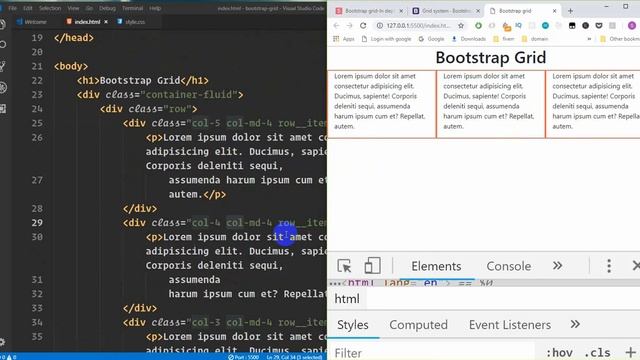The width and height of the screenshot is (640, 360).
Task: Switch to the Elements panel in DevTools
Action: pyautogui.click(x=436, y=266)
